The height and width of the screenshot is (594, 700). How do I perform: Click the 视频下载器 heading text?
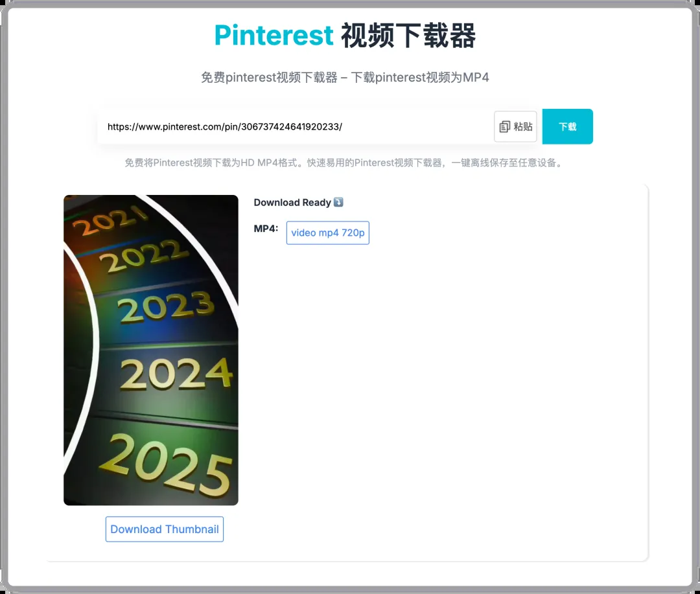click(x=408, y=36)
